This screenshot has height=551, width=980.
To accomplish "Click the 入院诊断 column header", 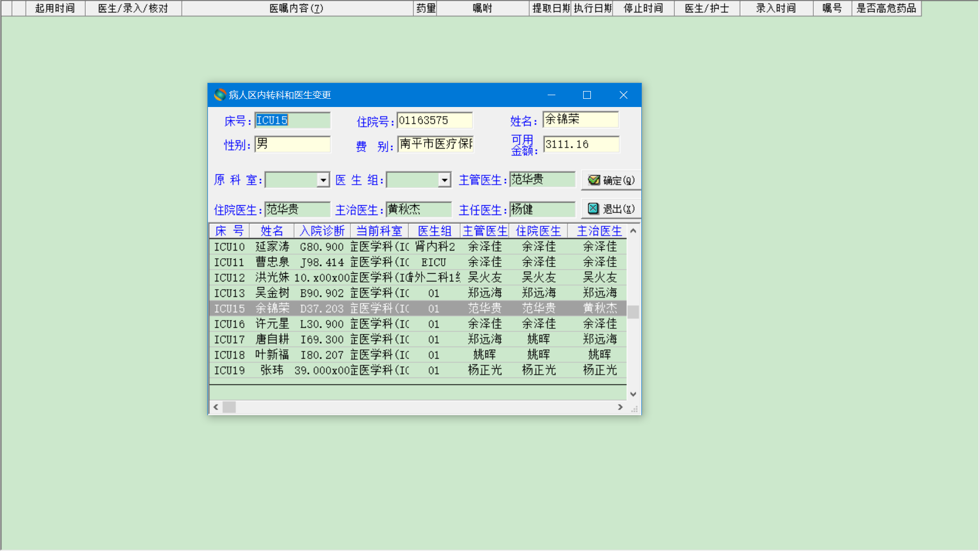I will [322, 231].
